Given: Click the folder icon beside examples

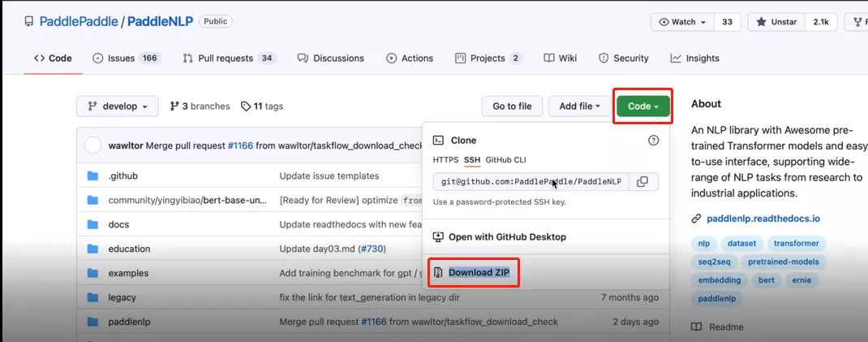Looking at the screenshot, I should click(x=92, y=273).
